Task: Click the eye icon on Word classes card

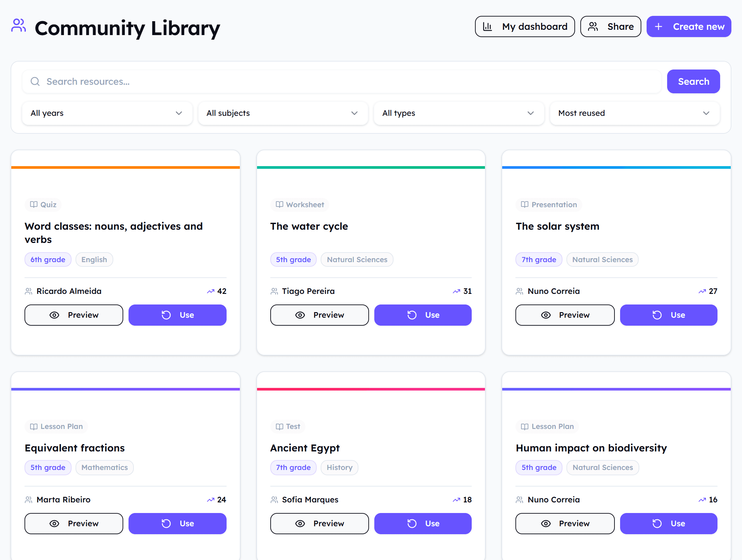Action: (x=54, y=315)
